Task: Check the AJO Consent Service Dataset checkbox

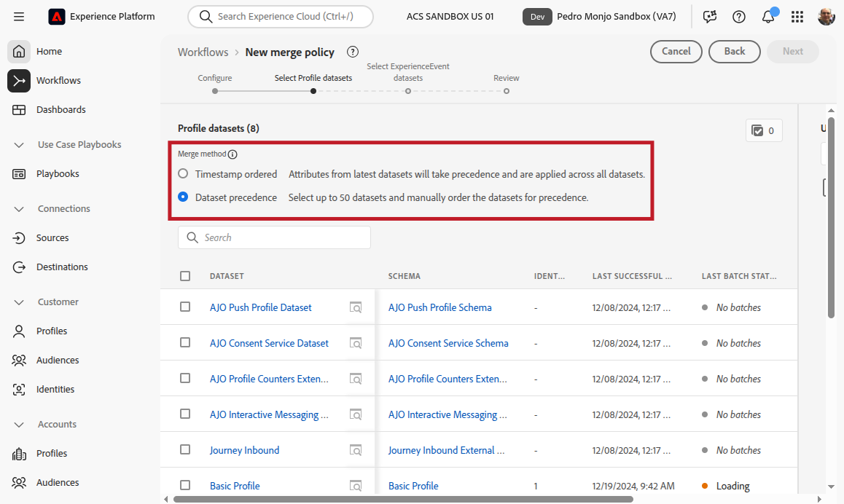Action: click(x=185, y=343)
